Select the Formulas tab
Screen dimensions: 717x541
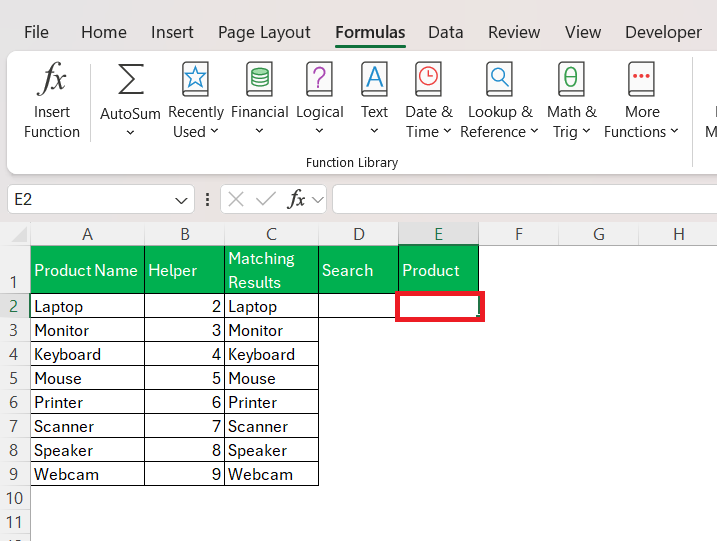point(370,32)
